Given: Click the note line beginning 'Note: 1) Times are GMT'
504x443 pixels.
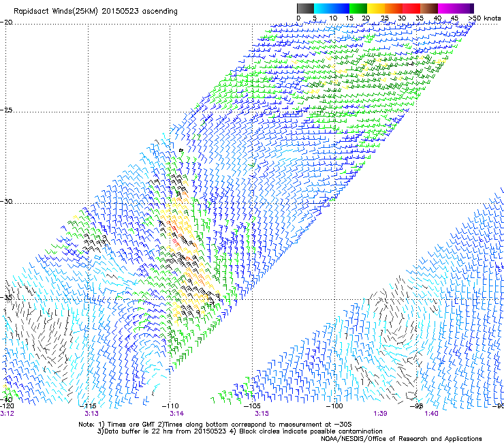Looking at the screenshot, I should (215, 425).
